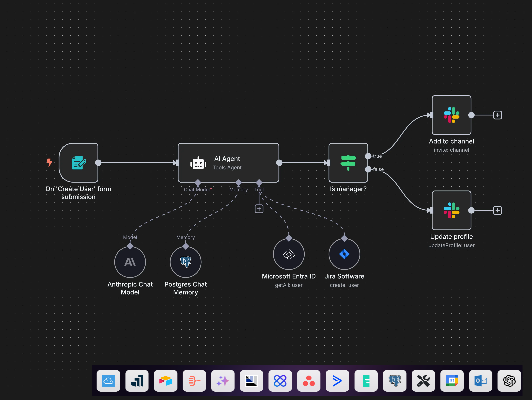Click the Memory diamond atop Postgres node
This screenshot has width=532, height=400.
[x=186, y=246]
